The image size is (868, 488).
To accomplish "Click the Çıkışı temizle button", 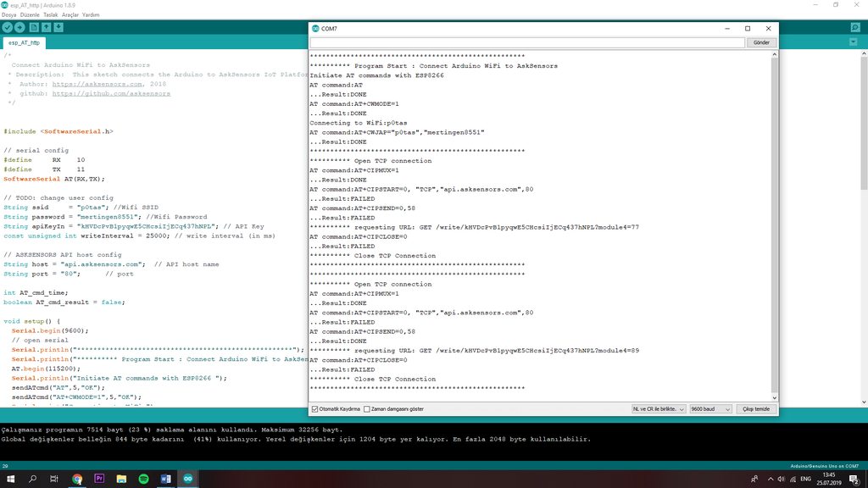I will (x=755, y=409).
